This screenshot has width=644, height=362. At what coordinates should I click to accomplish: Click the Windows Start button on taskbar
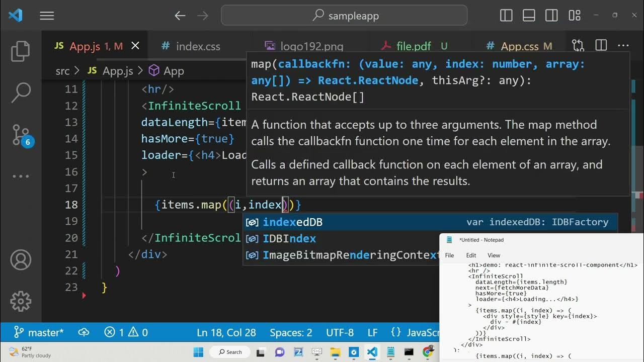[x=198, y=352]
